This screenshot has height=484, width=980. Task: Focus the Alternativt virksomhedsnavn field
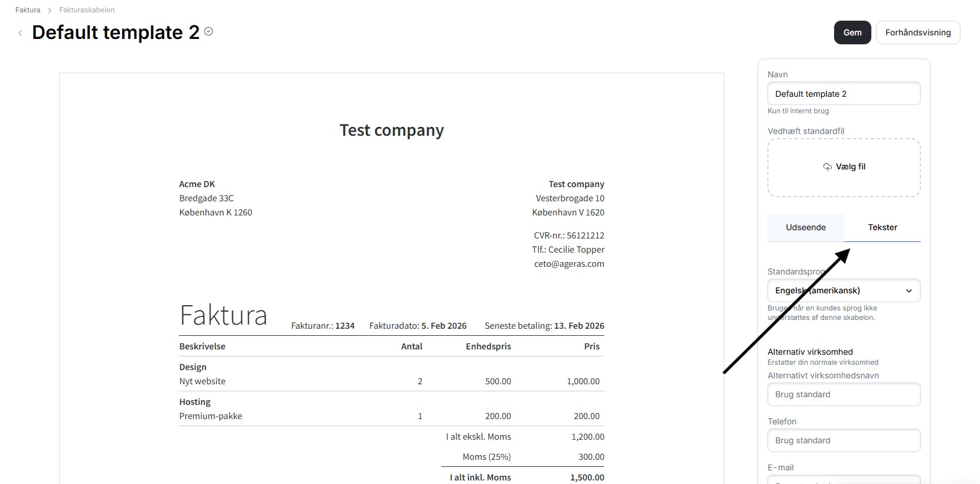click(x=844, y=394)
